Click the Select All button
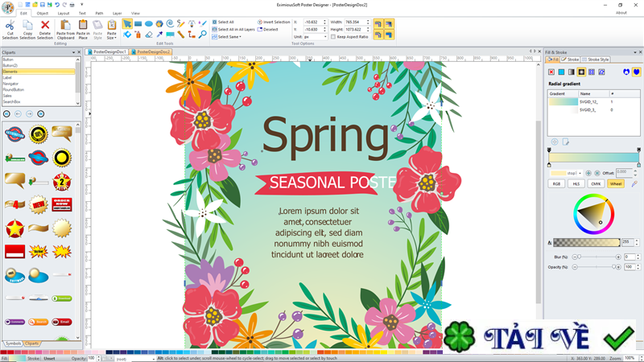644x362 pixels. pyautogui.click(x=223, y=23)
